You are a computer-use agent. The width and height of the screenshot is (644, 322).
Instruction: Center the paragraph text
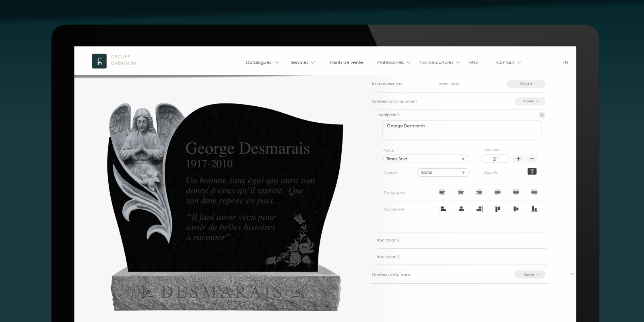pos(460,193)
